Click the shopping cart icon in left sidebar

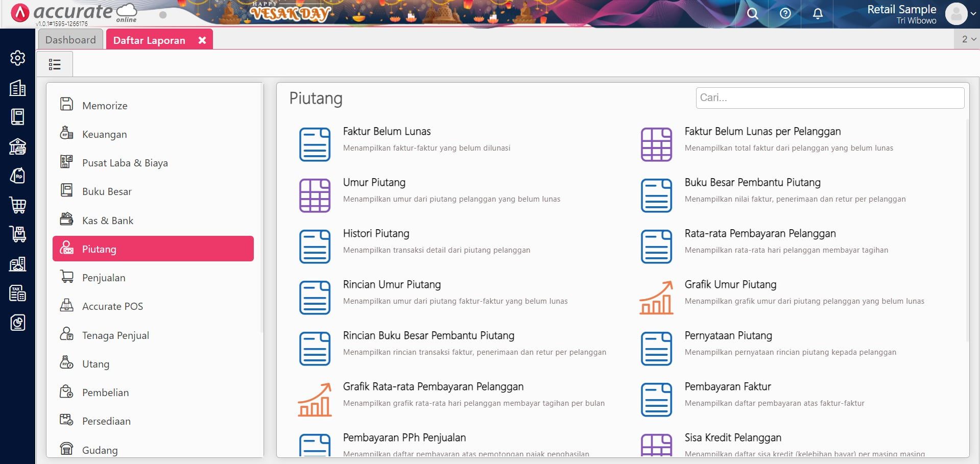click(17, 205)
